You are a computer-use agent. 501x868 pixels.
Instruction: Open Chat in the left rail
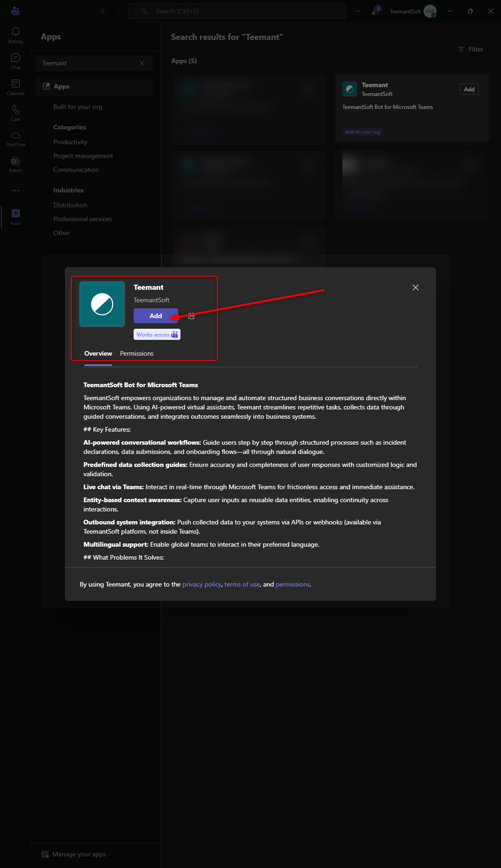[15, 61]
